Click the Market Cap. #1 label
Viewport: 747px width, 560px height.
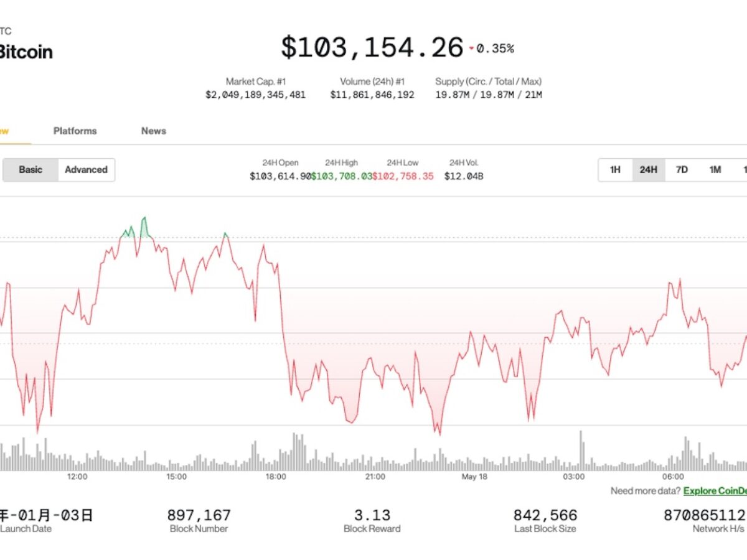point(256,82)
